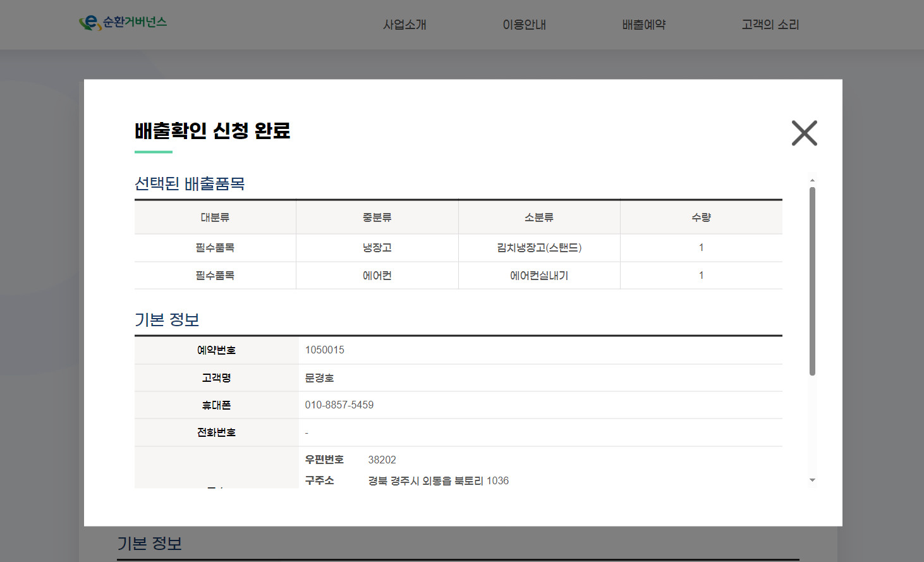Click the dialog's vertical scrollbar thumb
924x562 pixels.
click(x=812, y=281)
